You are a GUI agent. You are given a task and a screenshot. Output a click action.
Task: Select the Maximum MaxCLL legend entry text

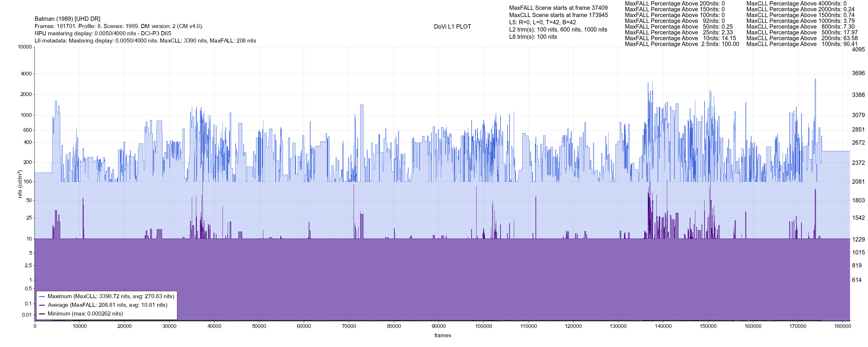111,296
